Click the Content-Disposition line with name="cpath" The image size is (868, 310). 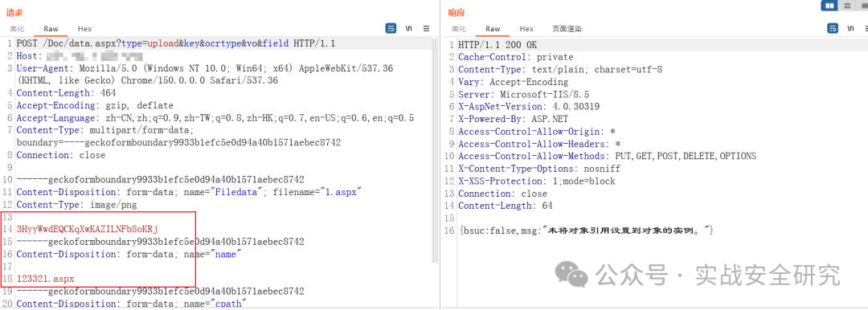point(133,304)
